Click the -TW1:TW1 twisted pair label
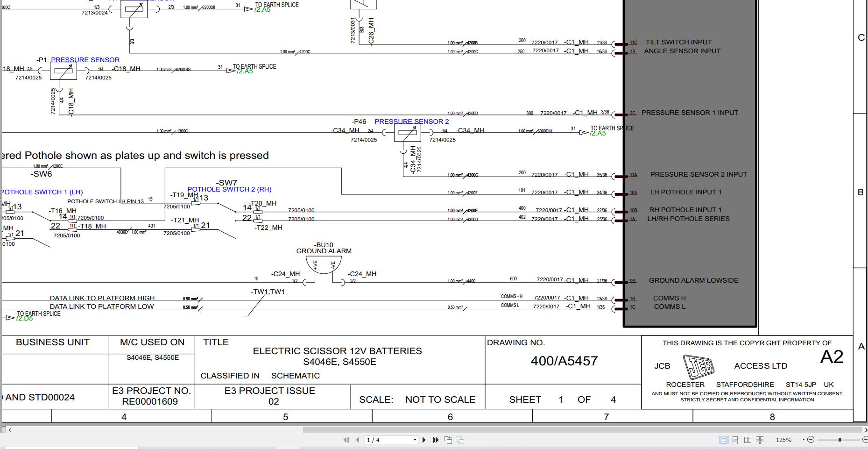 point(268,292)
